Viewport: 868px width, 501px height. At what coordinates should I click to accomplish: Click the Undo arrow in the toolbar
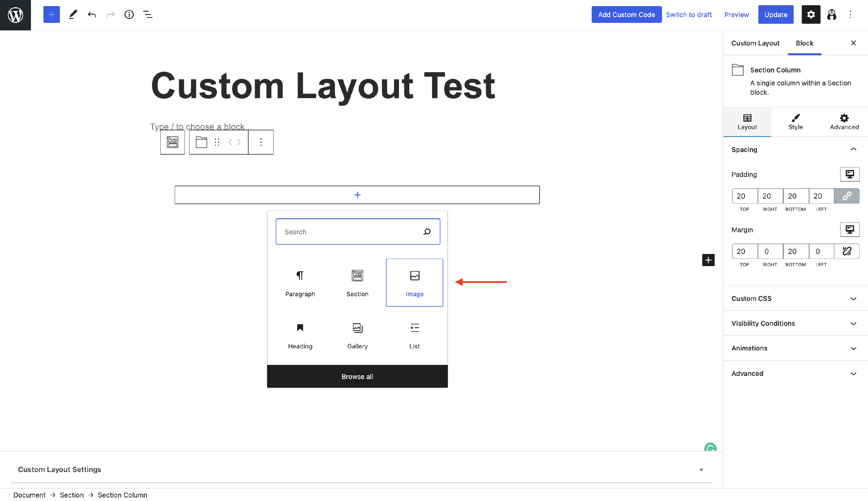tap(92, 14)
